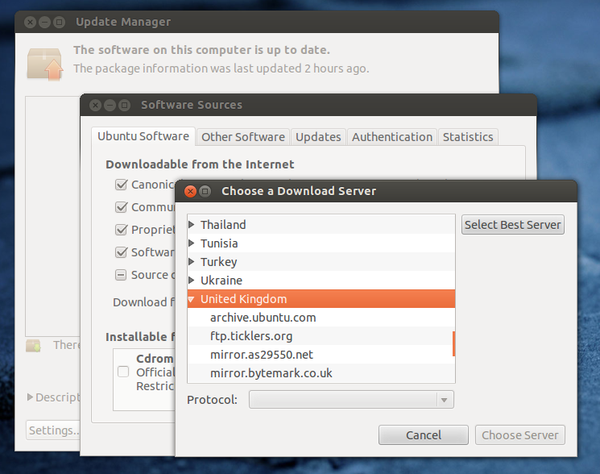Select the United Kingdom country row
This screenshot has height=474, width=600.
click(x=321, y=299)
